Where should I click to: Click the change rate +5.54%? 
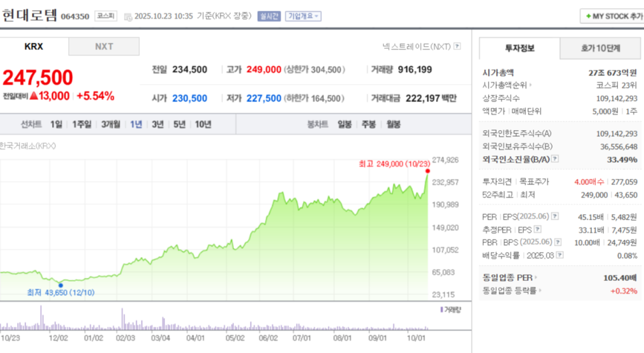[x=95, y=95]
